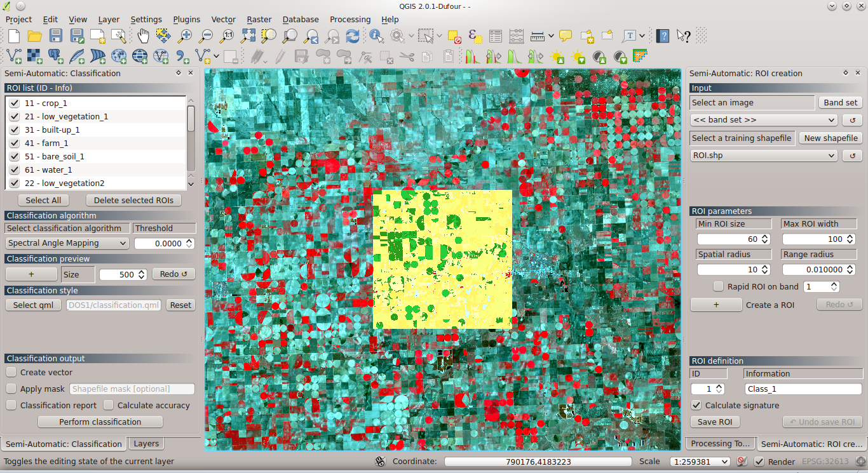This screenshot has height=473, width=868.
Task: Select the Zoom In tool
Action: click(x=184, y=36)
